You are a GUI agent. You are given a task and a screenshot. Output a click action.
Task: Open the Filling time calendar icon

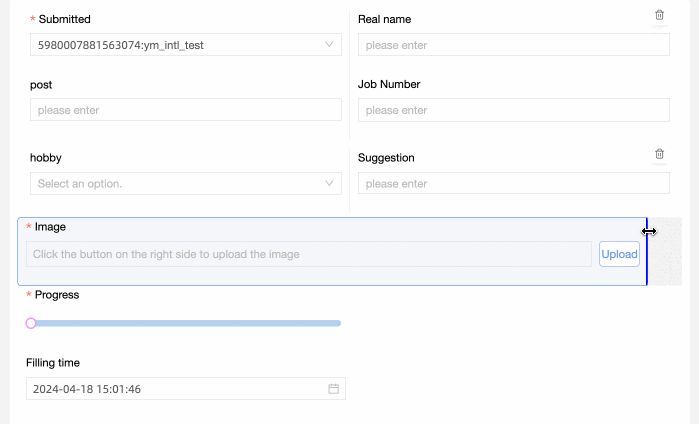coord(334,389)
